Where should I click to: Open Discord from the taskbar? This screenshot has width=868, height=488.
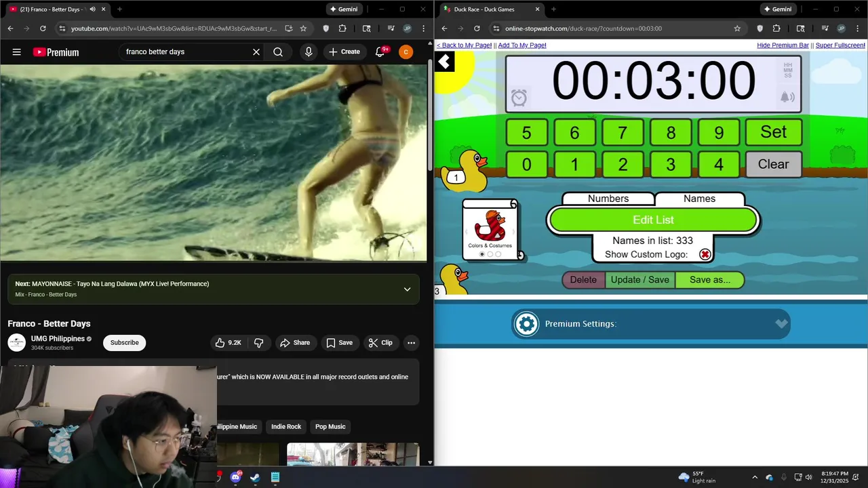tap(235, 477)
